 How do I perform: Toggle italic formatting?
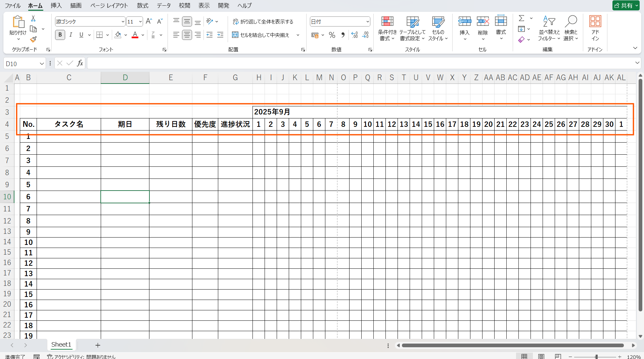(71, 35)
